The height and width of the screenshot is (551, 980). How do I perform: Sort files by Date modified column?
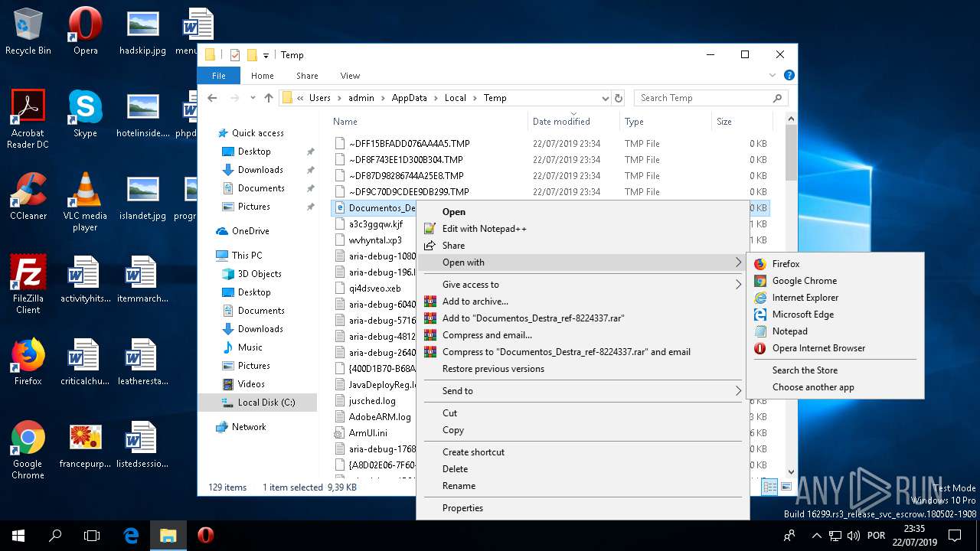pyautogui.click(x=573, y=122)
